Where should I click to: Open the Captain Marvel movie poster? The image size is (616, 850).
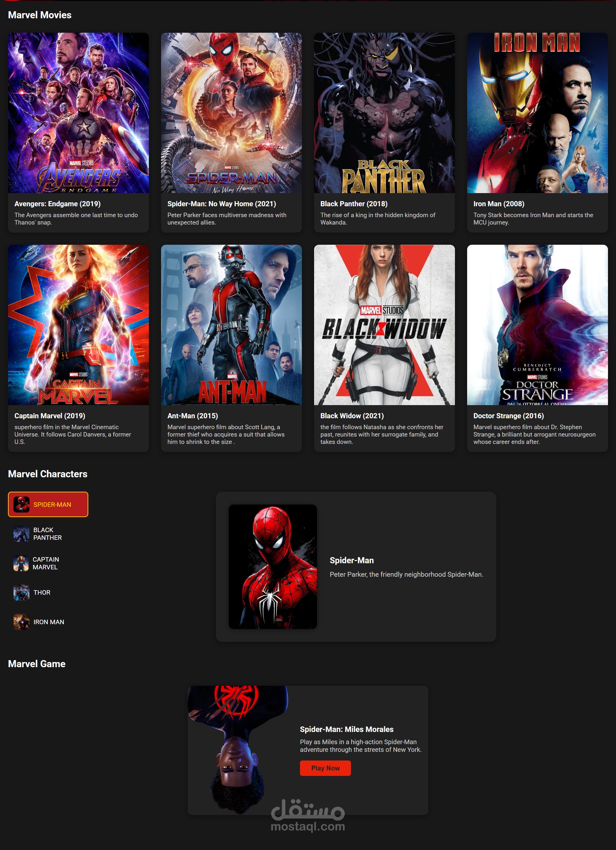[78, 325]
